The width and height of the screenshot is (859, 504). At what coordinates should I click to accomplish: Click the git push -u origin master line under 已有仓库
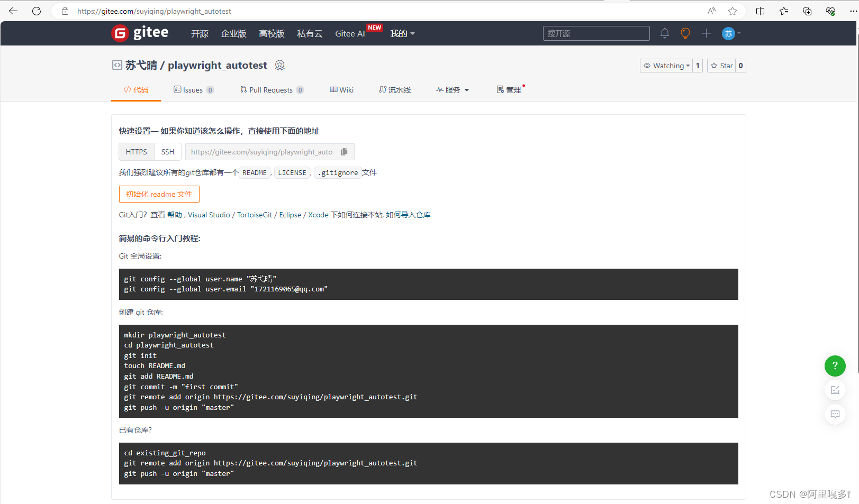[x=179, y=473]
